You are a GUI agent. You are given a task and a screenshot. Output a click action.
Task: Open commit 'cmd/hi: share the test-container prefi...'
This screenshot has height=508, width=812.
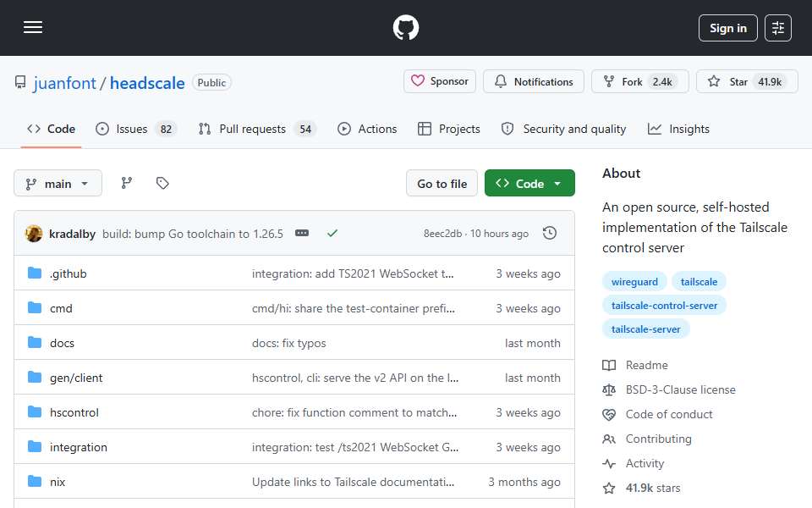(x=354, y=308)
